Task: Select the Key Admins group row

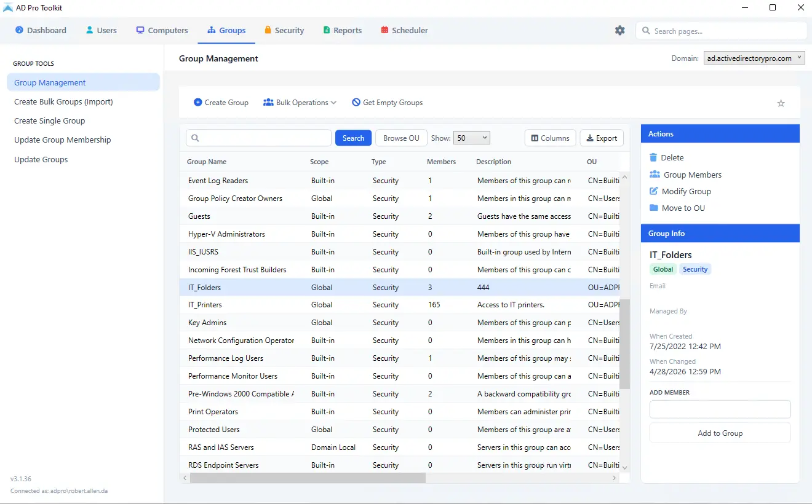Action: pyautogui.click(x=400, y=323)
